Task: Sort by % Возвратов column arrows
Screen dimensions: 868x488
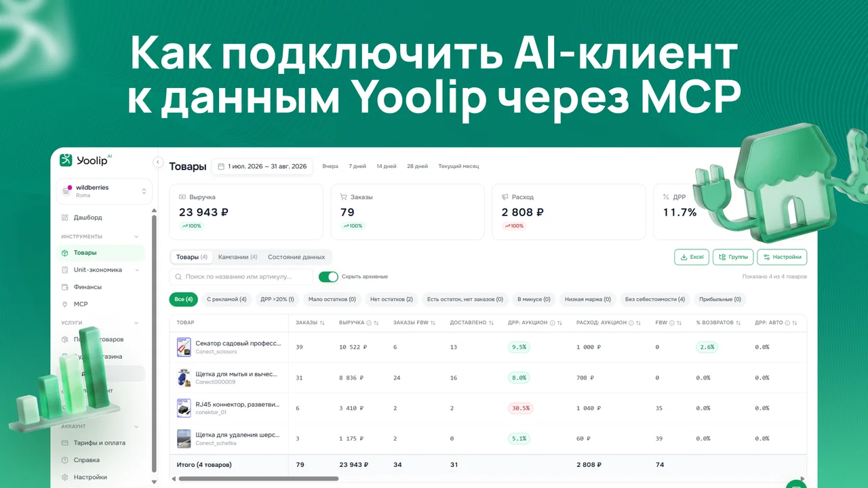Action: [738, 323]
